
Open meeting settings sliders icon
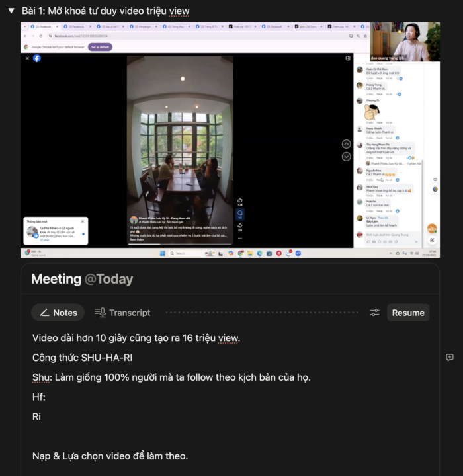pyautogui.click(x=375, y=313)
